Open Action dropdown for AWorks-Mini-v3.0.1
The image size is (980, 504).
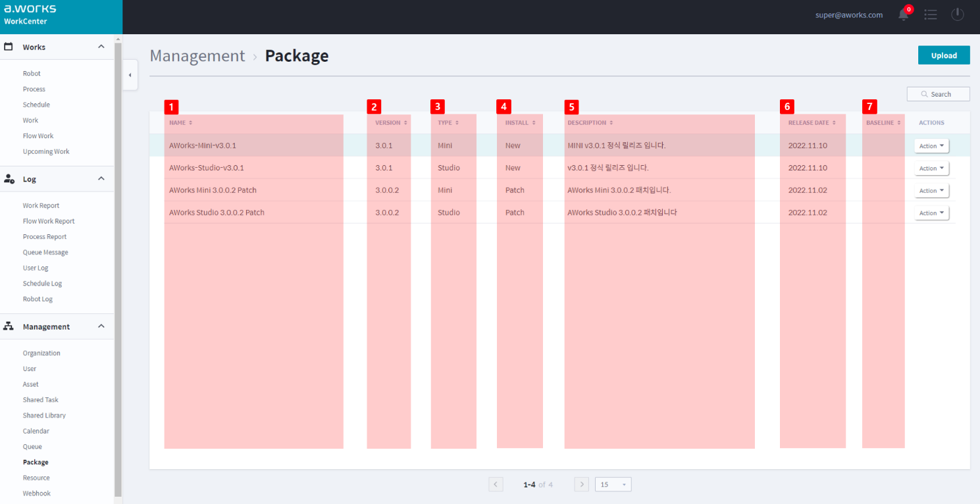931,146
